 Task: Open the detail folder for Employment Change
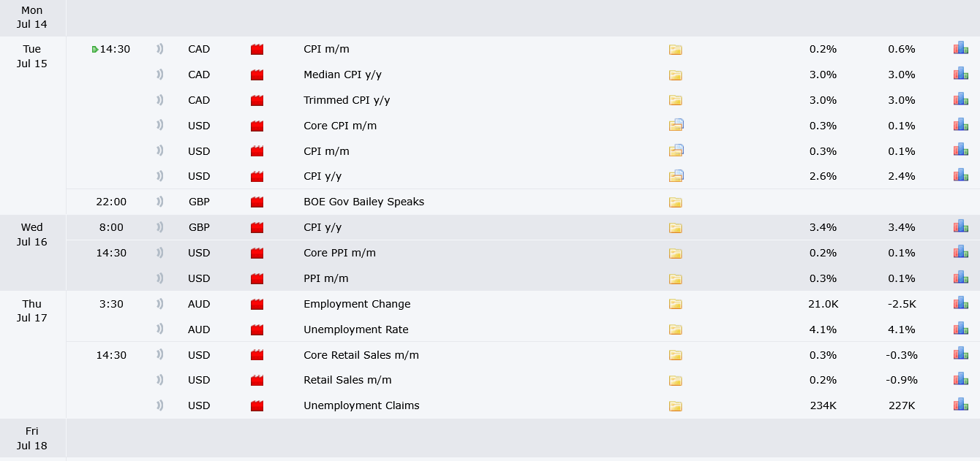[675, 304]
